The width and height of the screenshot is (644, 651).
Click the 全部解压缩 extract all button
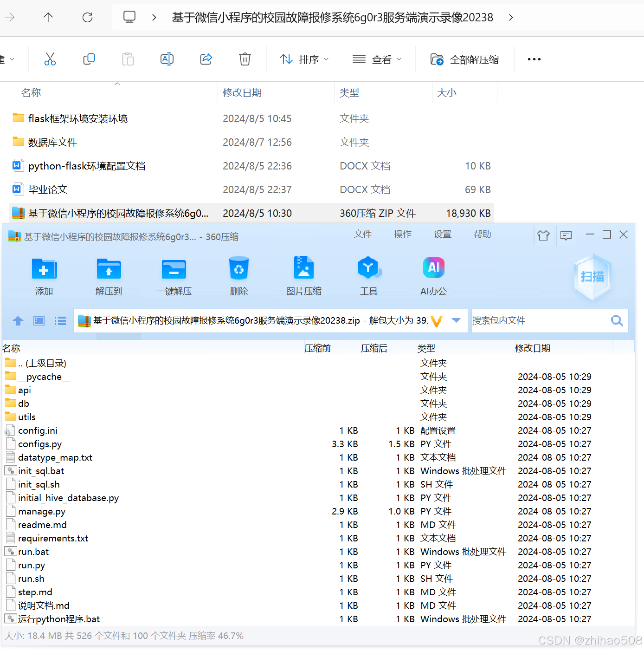[x=464, y=59]
